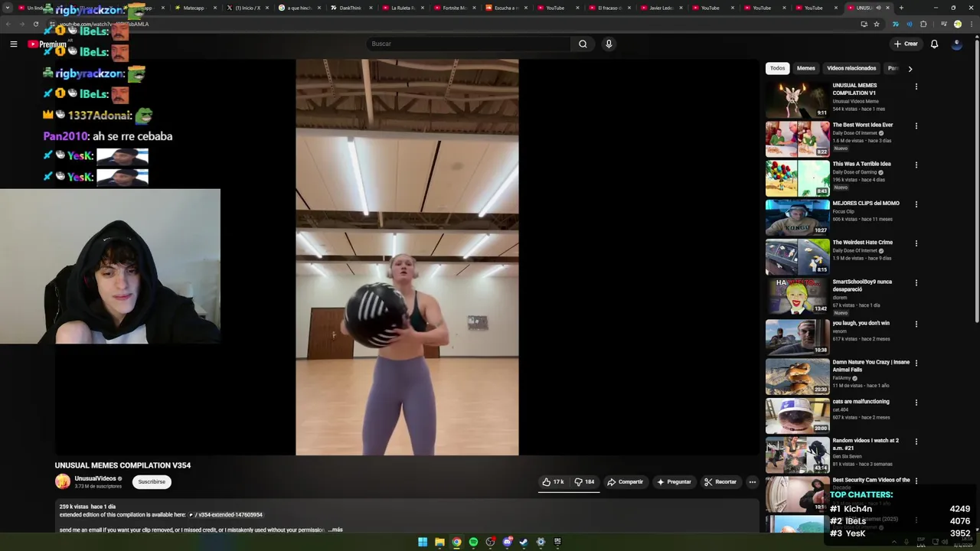Subscribe with the Suscribirse button

[152, 482]
